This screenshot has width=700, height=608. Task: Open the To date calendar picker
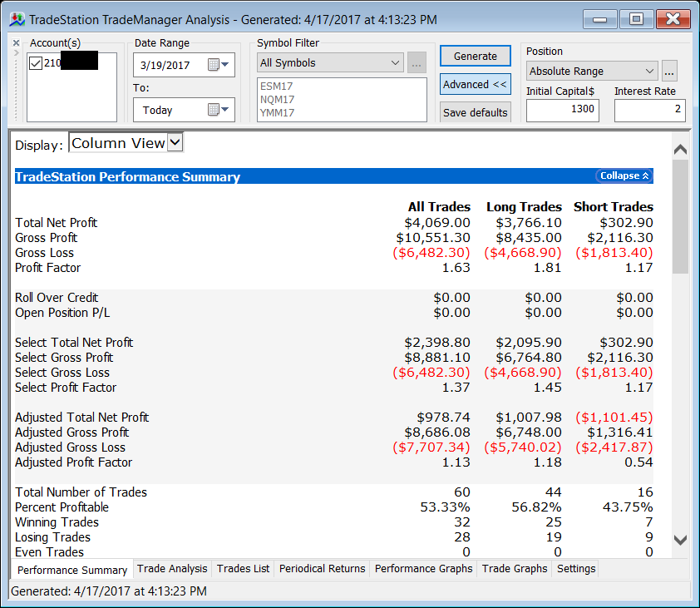coord(219,110)
